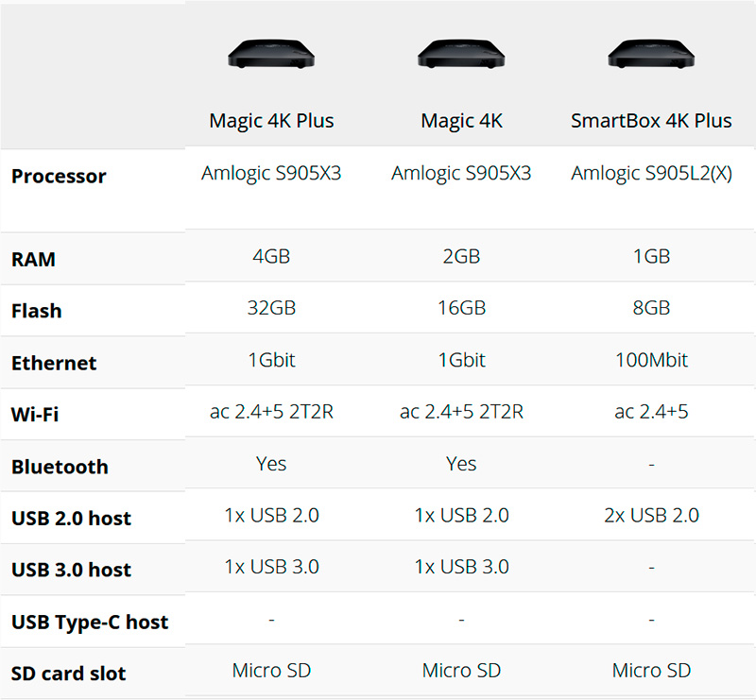Click the 4GB RAM value cell
Image resolution: width=756 pixels, height=700 pixels.
[x=271, y=256]
